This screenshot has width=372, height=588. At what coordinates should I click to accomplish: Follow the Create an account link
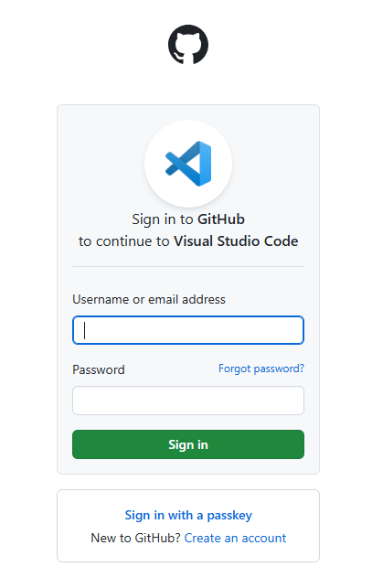(x=235, y=538)
